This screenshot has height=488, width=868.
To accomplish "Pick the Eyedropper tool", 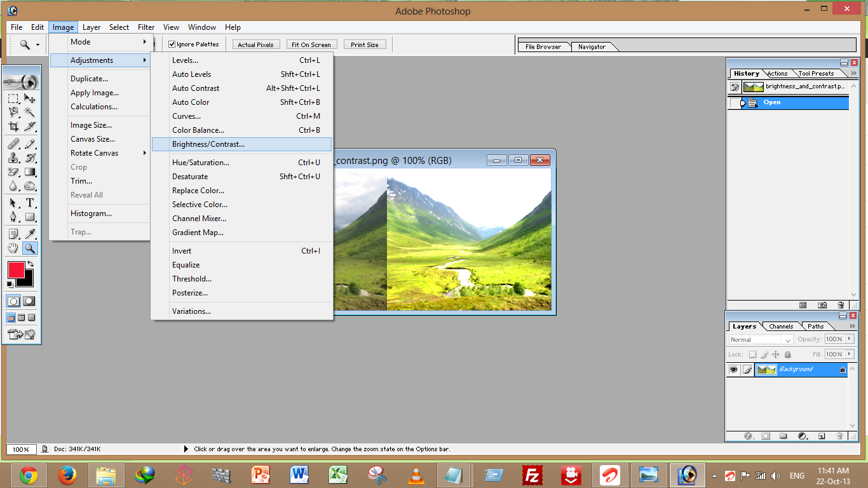I will 30,233.
